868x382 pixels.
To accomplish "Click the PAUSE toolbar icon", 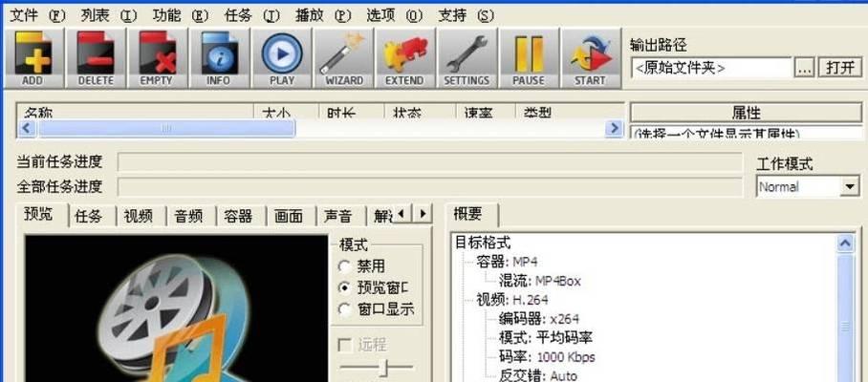I will [530, 58].
